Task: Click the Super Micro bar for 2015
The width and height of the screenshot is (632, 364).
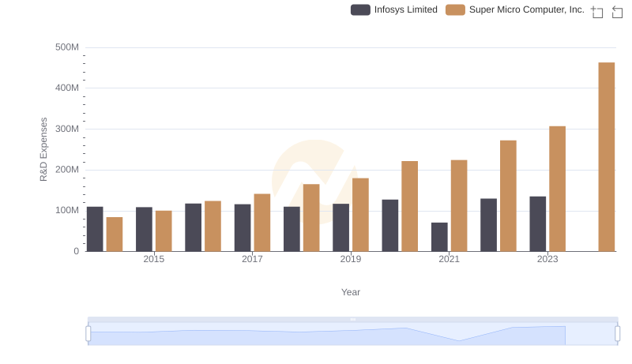Action: click(164, 231)
